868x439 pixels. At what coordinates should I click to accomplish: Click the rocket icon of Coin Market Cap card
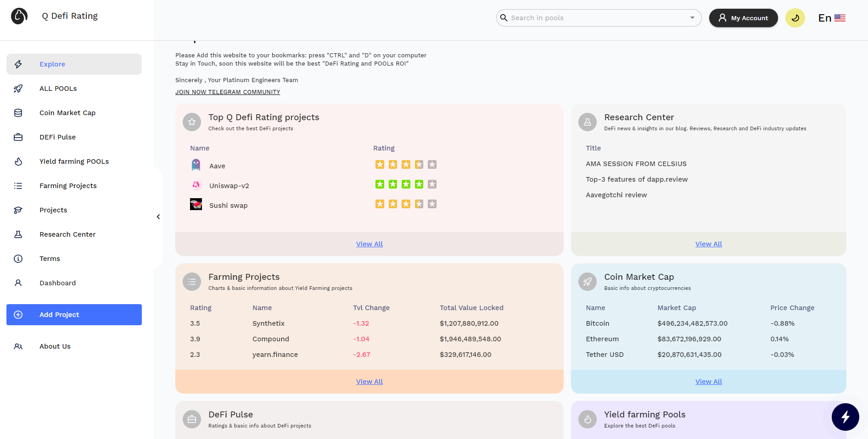(588, 282)
